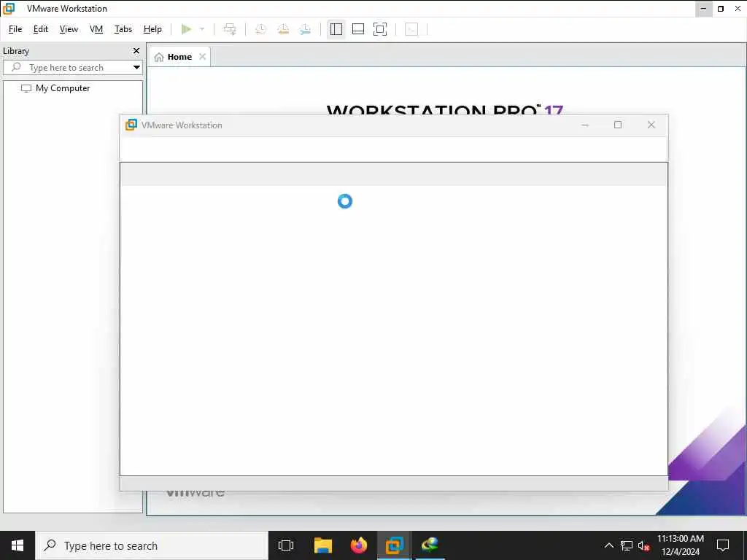Open the clock and date flyout
Image resolution: width=747 pixels, height=560 pixels.
tap(681, 545)
